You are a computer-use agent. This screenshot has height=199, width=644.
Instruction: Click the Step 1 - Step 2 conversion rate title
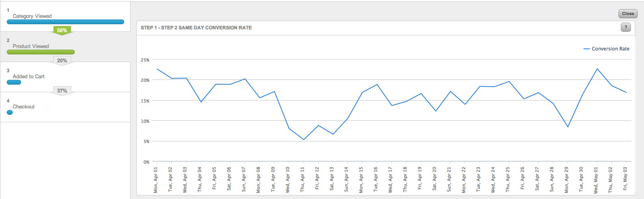point(196,28)
